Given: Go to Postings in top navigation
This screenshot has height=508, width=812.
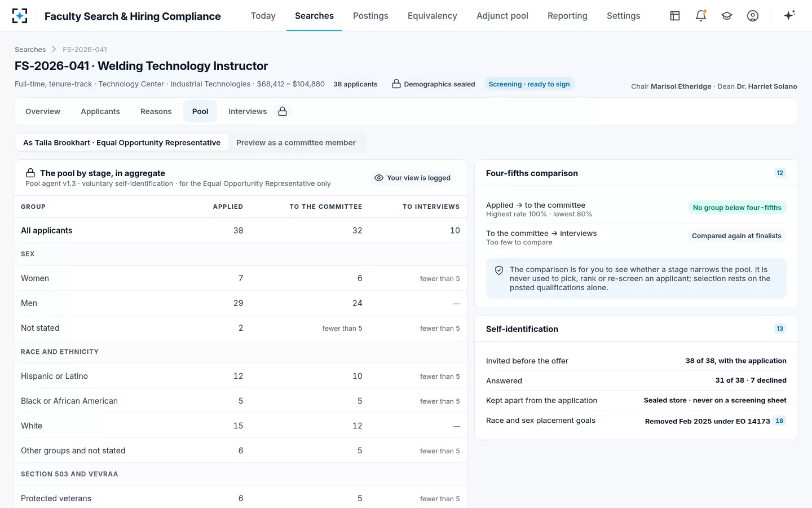Looking at the screenshot, I should click(x=370, y=16).
